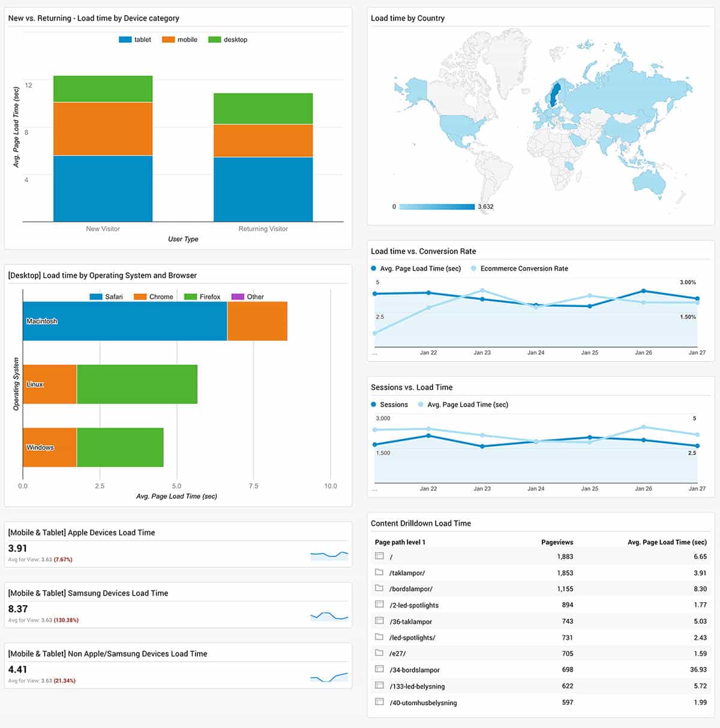The width and height of the screenshot is (720, 728).
Task: Open the /taklampor/ page path link
Action: (407, 573)
